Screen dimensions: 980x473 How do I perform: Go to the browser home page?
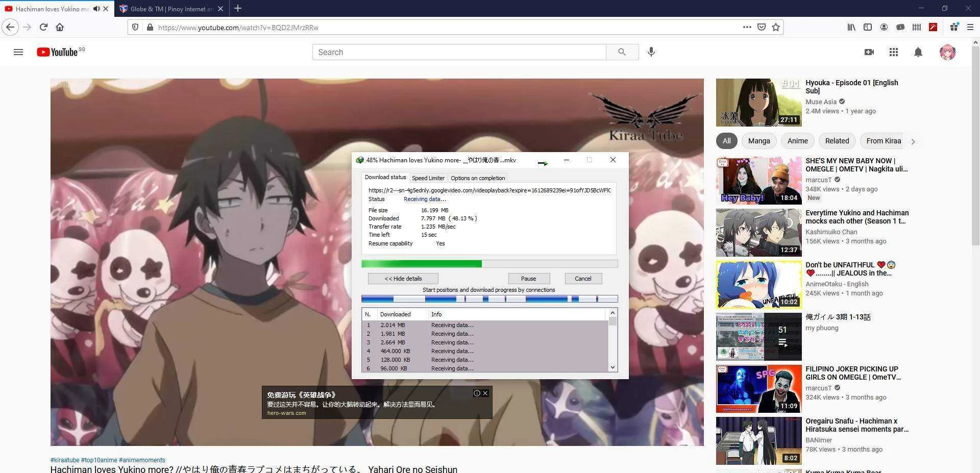click(60, 27)
